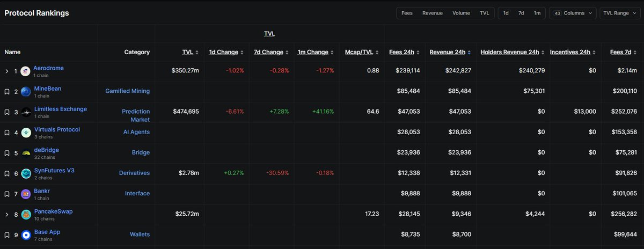Click the Limitless Exchange logo icon
This screenshot has width=644, height=249.
pos(25,112)
